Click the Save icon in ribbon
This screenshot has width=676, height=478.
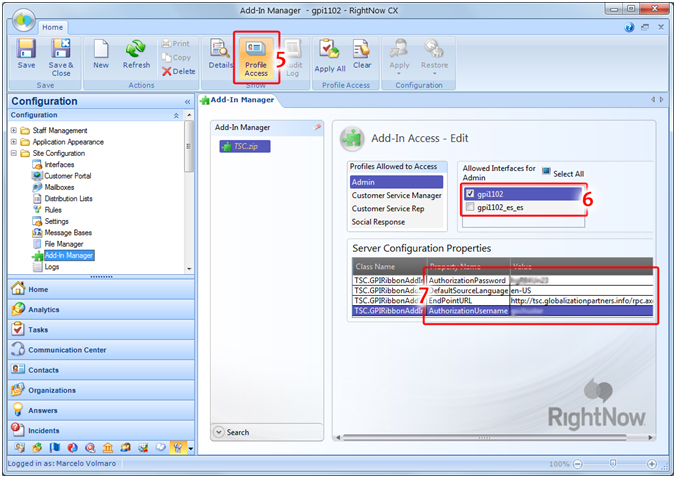tap(26, 56)
